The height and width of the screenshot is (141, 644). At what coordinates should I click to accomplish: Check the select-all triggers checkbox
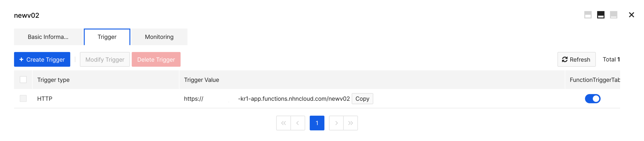coord(23,80)
